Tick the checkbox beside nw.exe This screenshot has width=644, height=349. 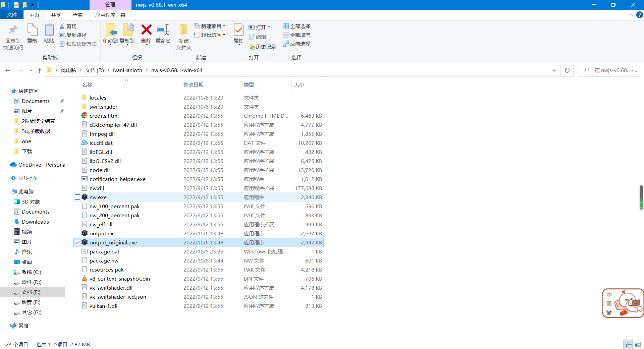click(77, 197)
